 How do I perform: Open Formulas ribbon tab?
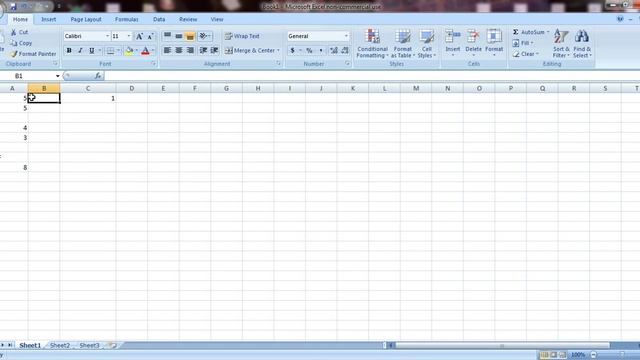(127, 19)
